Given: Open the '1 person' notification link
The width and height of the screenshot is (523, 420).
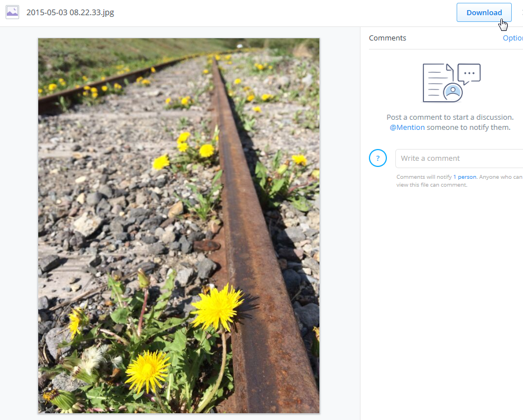Looking at the screenshot, I should click(465, 177).
